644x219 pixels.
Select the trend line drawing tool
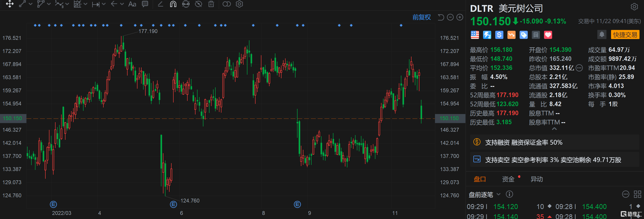point(22,4)
